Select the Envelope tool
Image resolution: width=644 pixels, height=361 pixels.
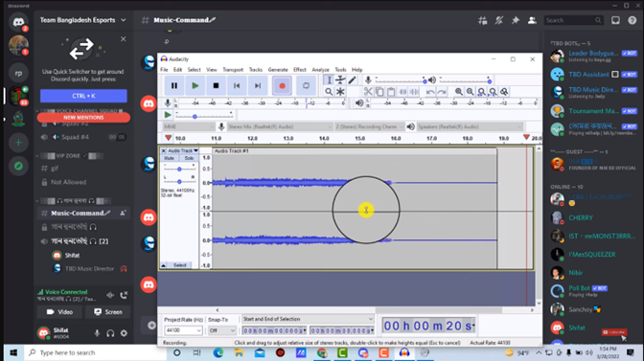point(340,80)
